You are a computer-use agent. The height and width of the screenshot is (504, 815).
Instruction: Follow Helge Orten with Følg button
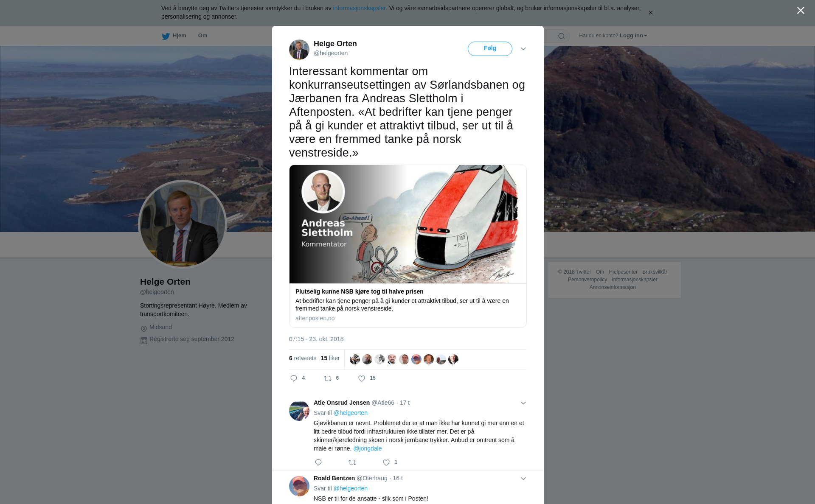[x=490, y=48]
